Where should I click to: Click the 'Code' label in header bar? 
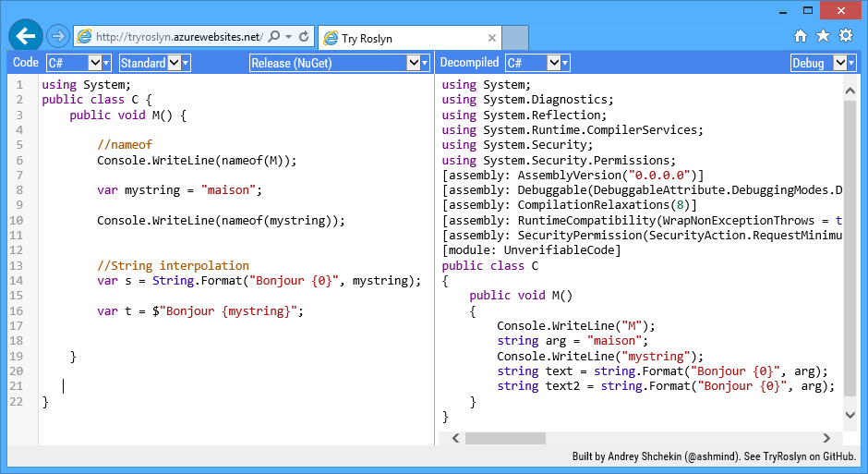26,63
